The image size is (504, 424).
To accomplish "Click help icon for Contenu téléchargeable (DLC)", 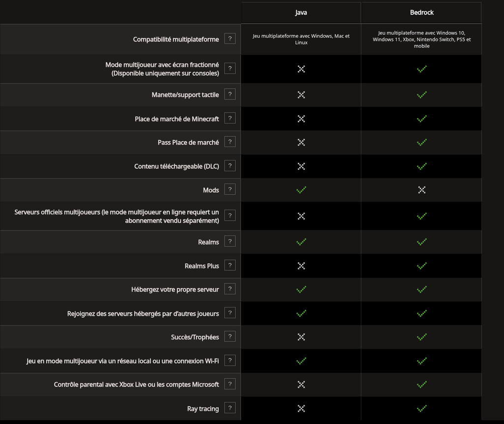I will click(230, 166).
